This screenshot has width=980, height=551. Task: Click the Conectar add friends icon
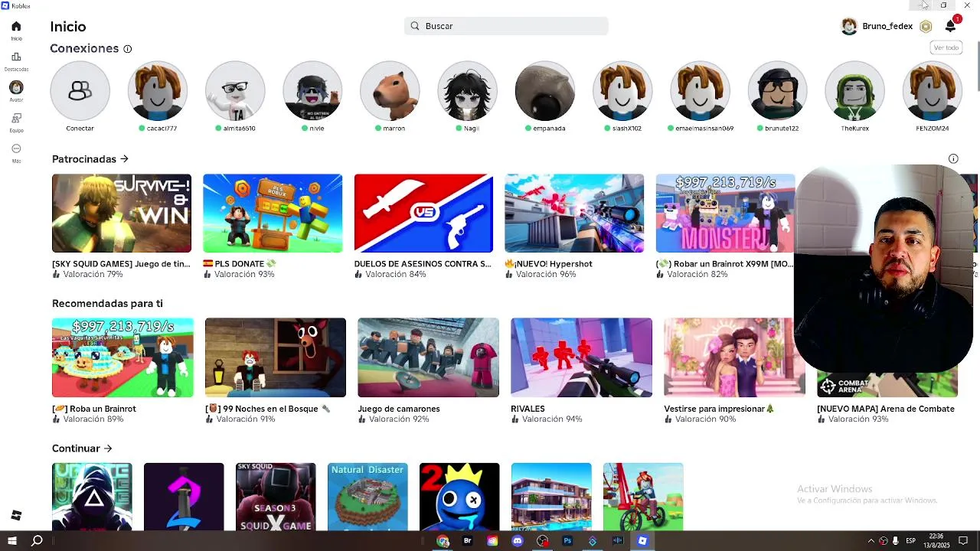(80, 91)
